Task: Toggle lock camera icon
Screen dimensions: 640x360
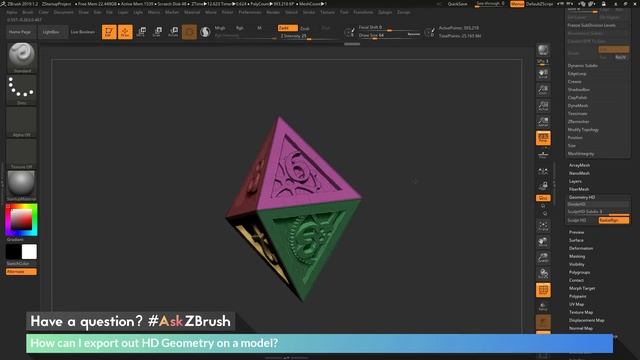Action: click(543, 186)
